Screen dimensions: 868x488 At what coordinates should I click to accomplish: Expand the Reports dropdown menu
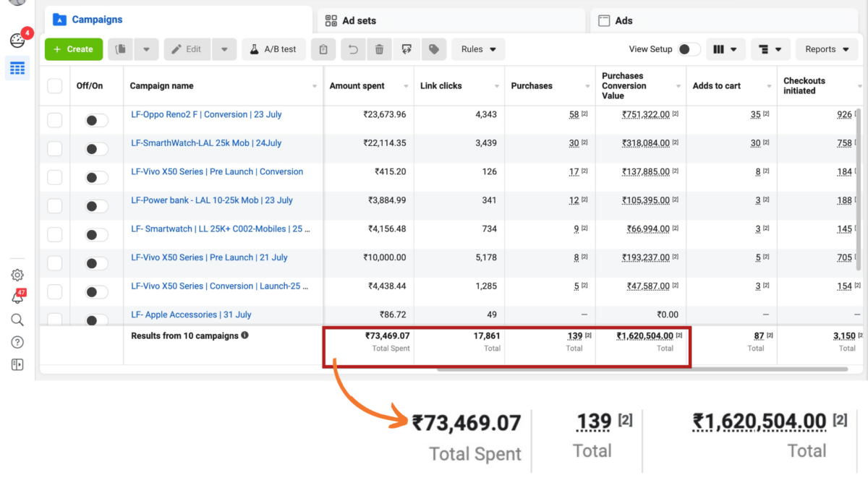pyautogui.click(x=827, y=49)
